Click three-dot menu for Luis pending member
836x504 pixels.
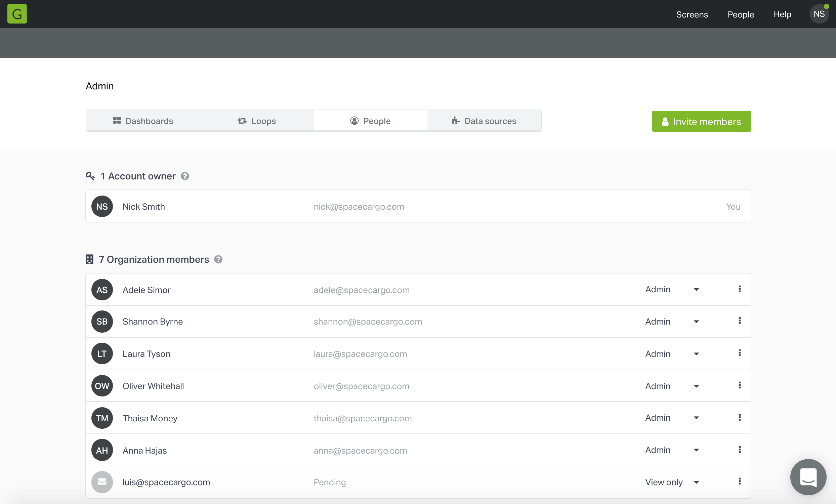[x=739, y=481]
